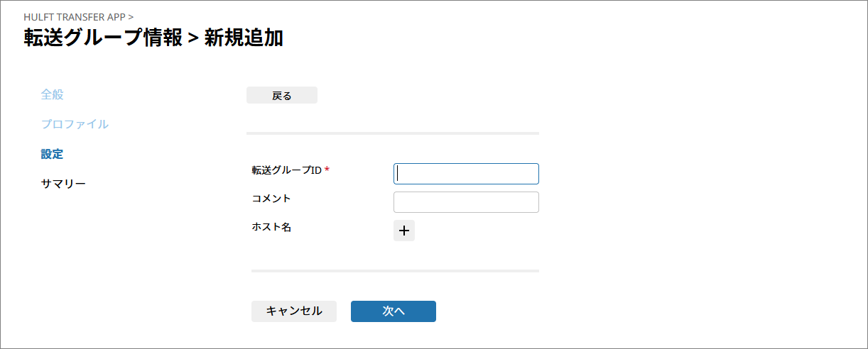The height and width of the screenshot is (349, 868).
Task: Click the divider line below 戻る button
Action: click(x=393, y=133)
